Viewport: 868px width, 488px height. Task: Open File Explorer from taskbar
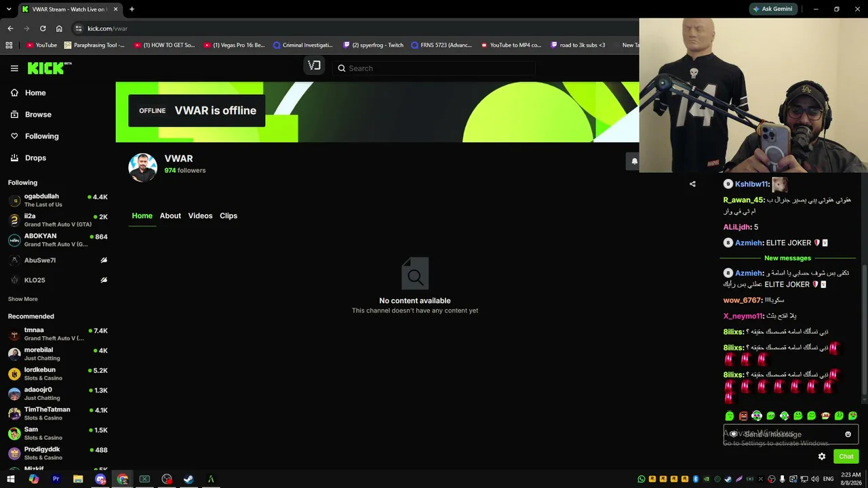(78, 479)
